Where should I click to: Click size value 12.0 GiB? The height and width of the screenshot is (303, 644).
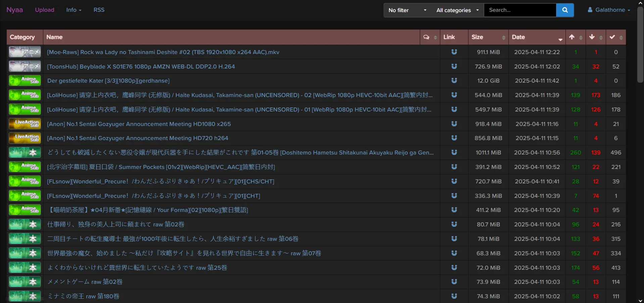click(x=488, y=81)
